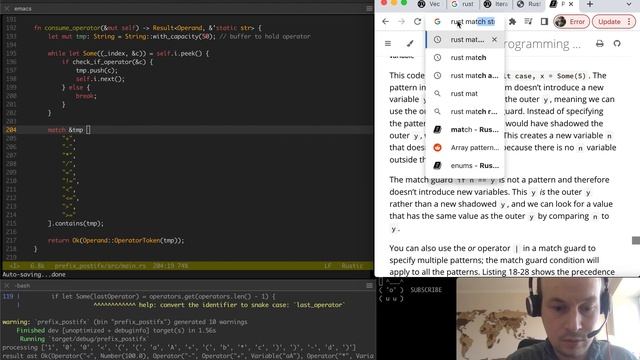Image resolution: width=640 pixels, height=360 pixels.
Task: Click the '].contains(tmp);' code line
Action: click(76, 223)
